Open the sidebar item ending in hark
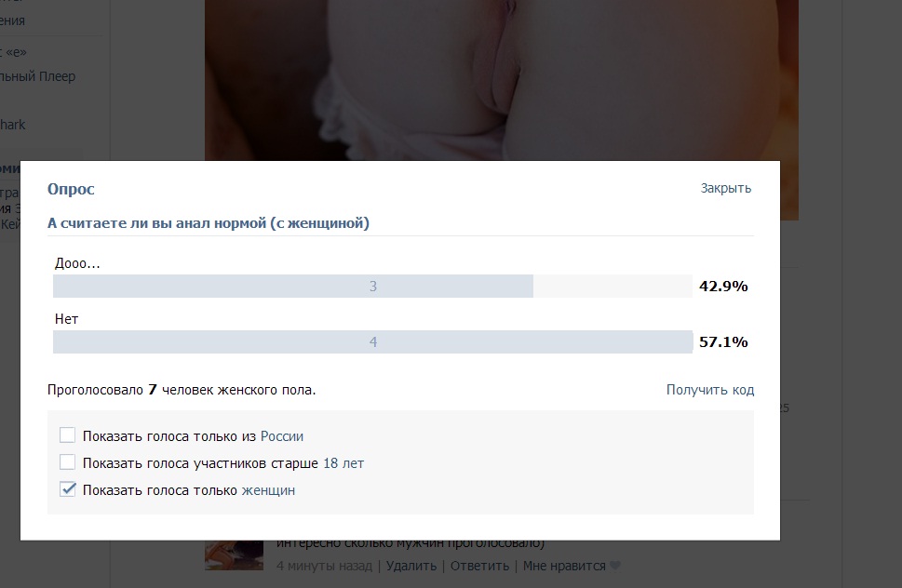The width and height of the screenshot is (902, 588). point(13,125)
